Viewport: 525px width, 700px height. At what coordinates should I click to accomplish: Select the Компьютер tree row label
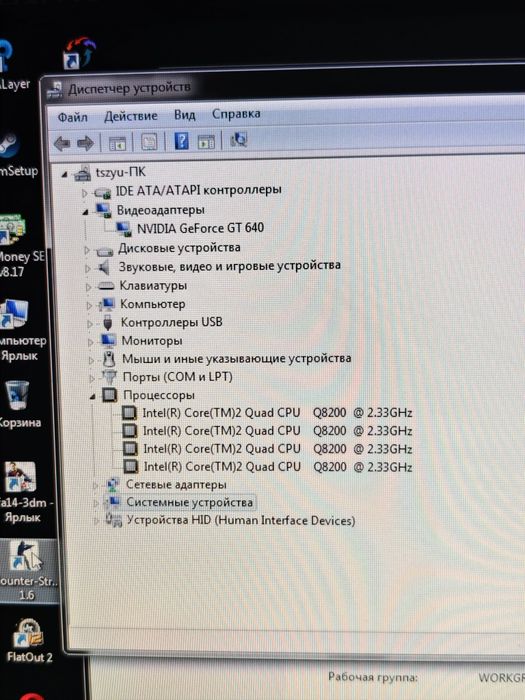[x=152, y=304]
